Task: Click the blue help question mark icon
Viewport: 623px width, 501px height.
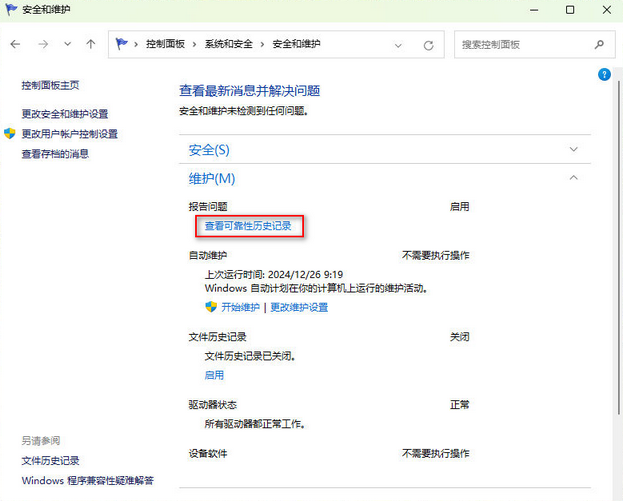Action: 604,74
